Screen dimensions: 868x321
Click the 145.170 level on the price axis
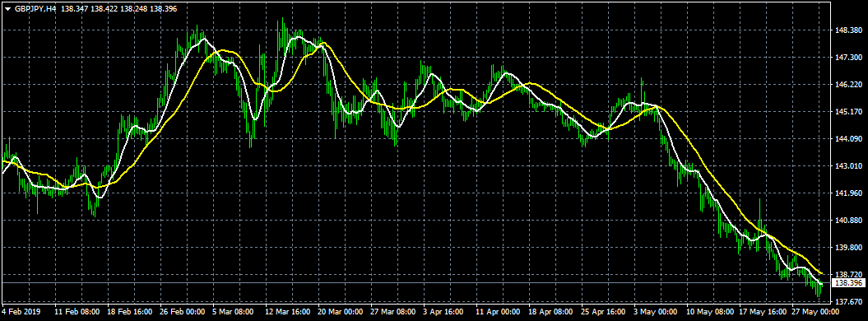coord(848,112)
